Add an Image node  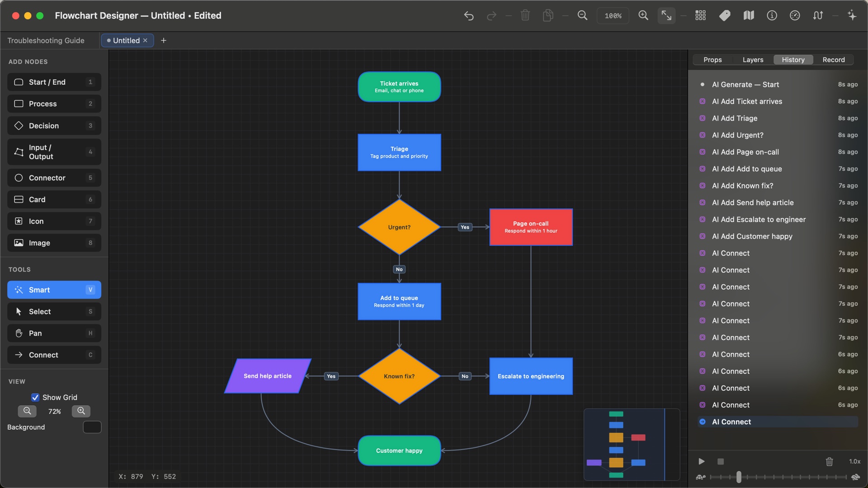click(54, 243)
